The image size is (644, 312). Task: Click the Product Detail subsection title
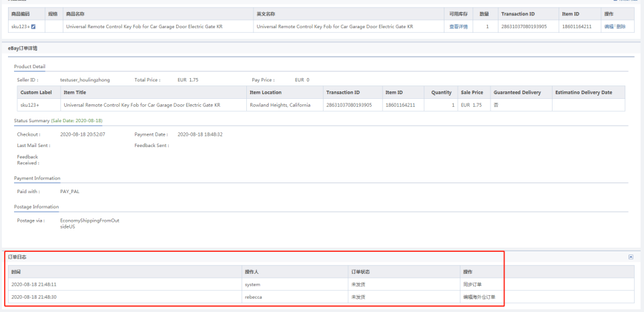coord(29,67)
